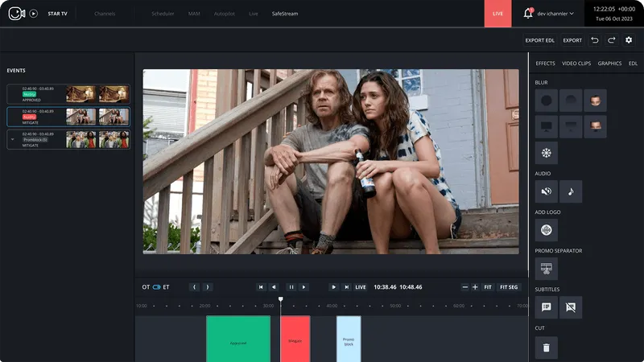Pause the video playback

[291, 287]
